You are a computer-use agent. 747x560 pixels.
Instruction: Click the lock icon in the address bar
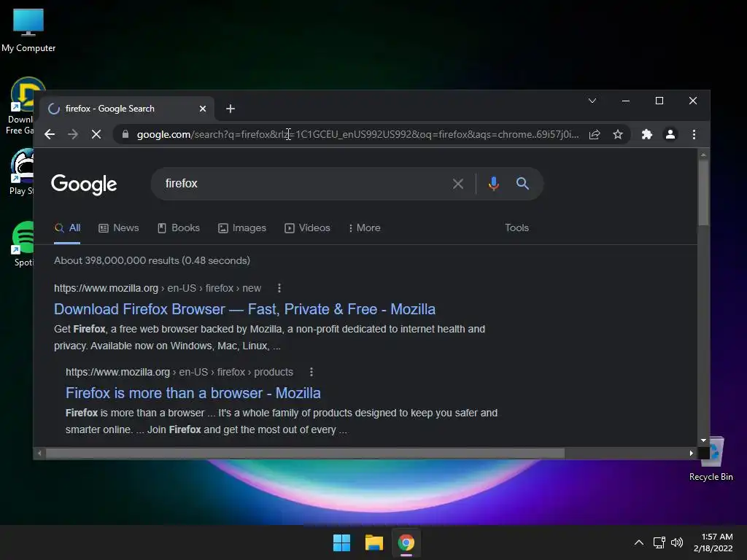(125, 134)
